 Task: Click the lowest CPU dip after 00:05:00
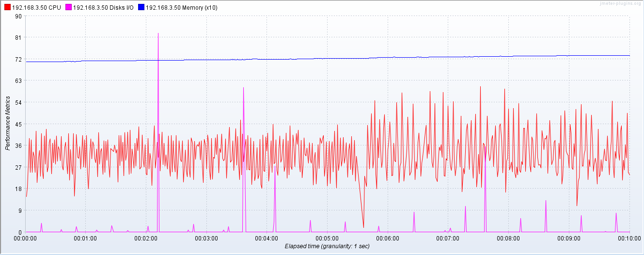click(363, 227)
